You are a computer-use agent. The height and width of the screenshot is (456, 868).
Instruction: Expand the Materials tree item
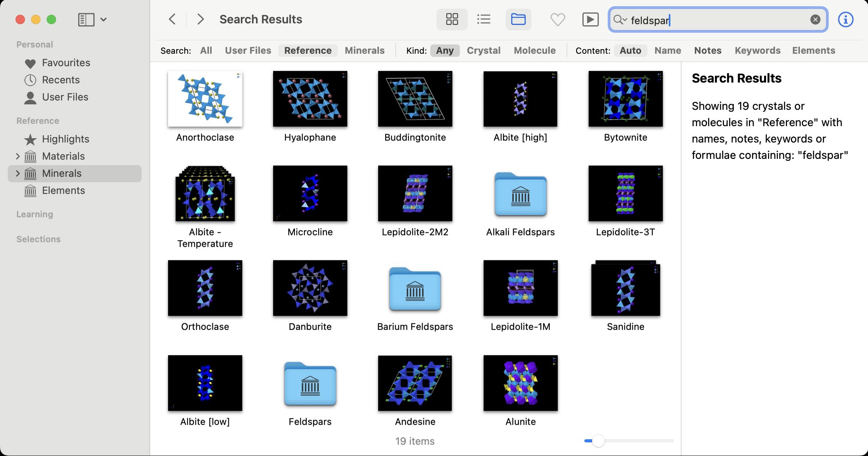pyautogui.click(x=17, y=156)
